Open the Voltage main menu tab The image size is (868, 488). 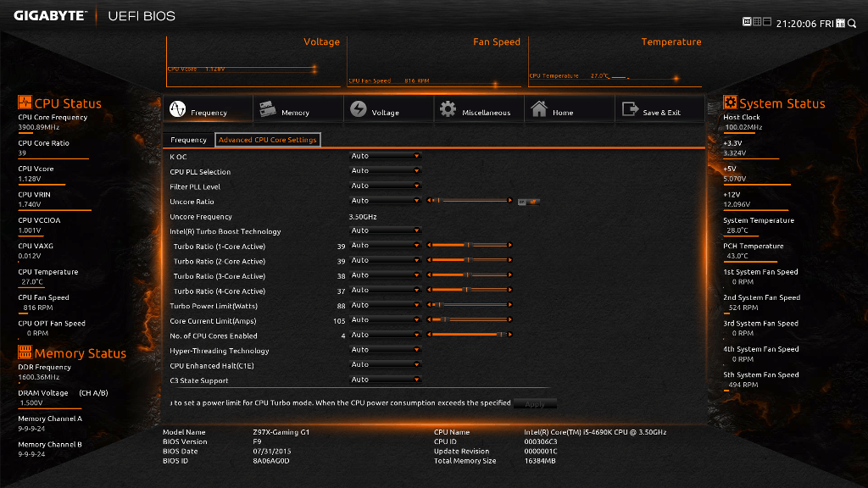click(x=388, y=109)
